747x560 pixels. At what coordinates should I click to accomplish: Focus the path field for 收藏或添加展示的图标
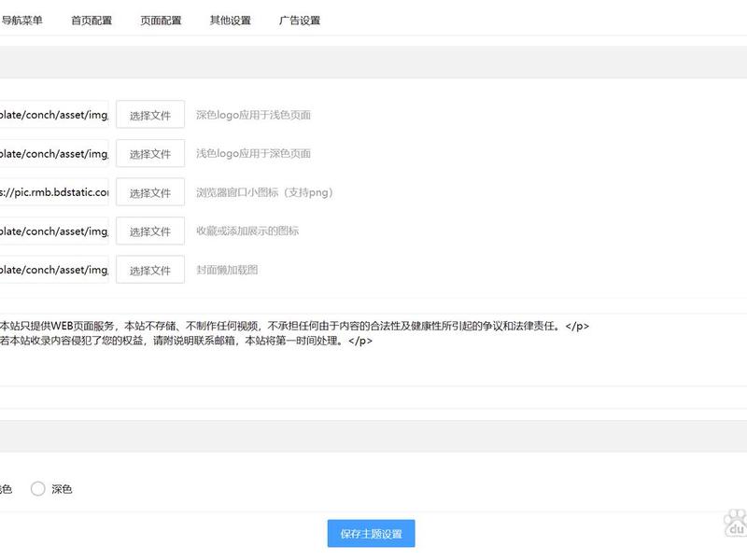[x=54, y=231]
